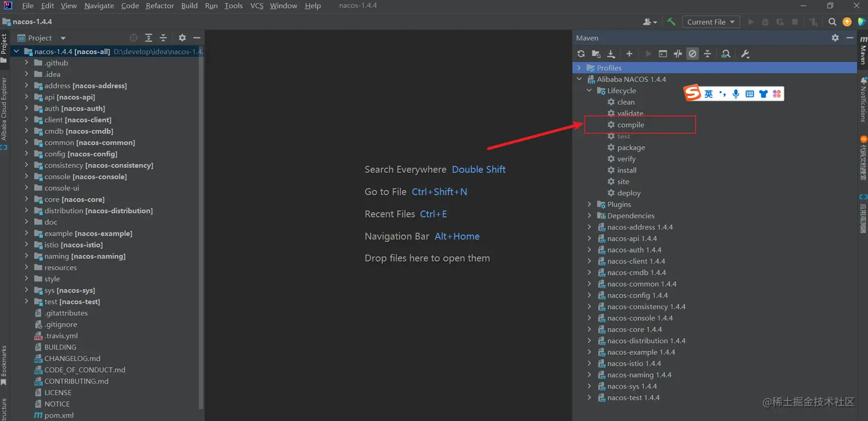This screenshot has width=868, height=421.
Task: Show Maven dependencies analyzer icon
Action: [x=726, y=53]
